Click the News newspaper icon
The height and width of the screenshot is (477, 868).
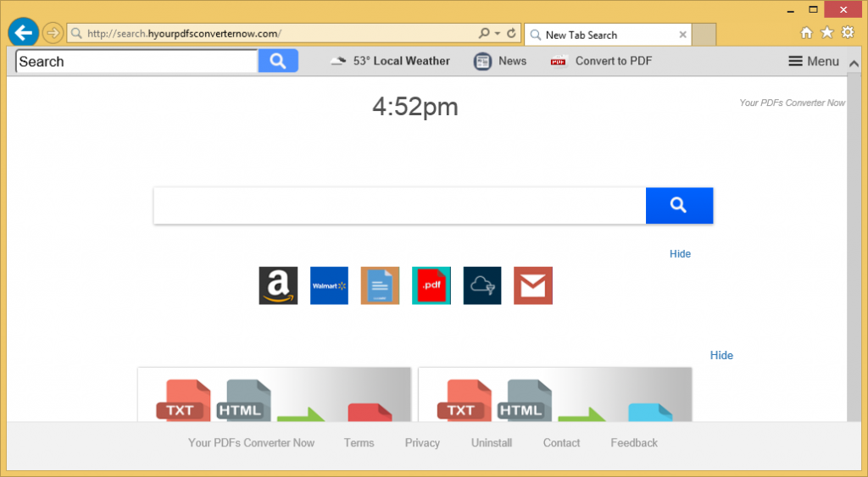[482, 61]
